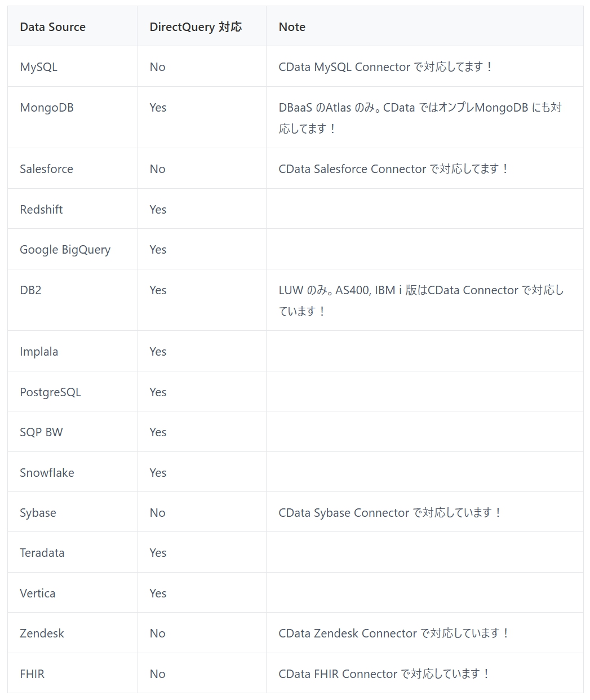Click the "Note" column header
The height and width of the screenshot is (700, 590).
pos(292,27)
